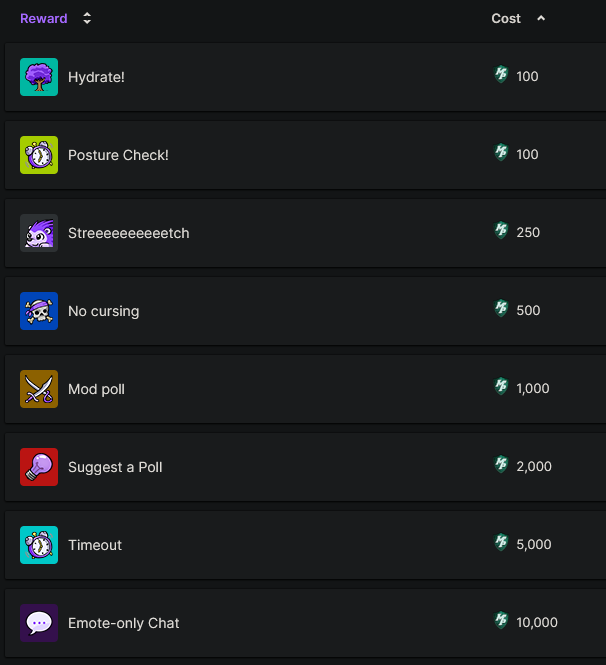Select the Emote-only Chat reward name

(x=124, y=623)
